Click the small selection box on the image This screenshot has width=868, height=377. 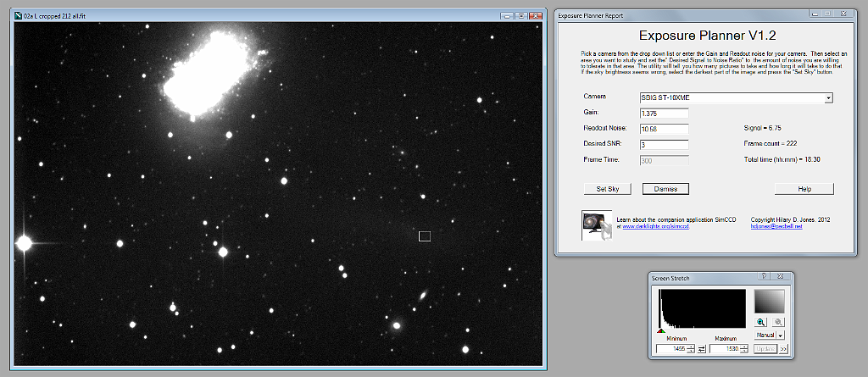[425, 236]
